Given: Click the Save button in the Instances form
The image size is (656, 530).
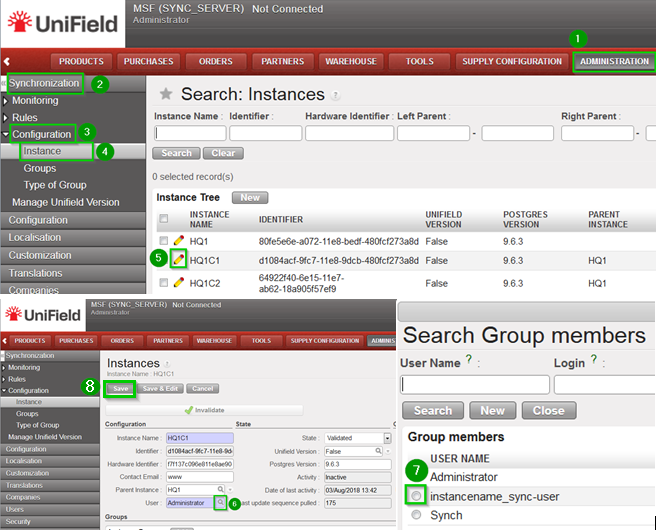Looking at the screenshot, I should (119, 388).
